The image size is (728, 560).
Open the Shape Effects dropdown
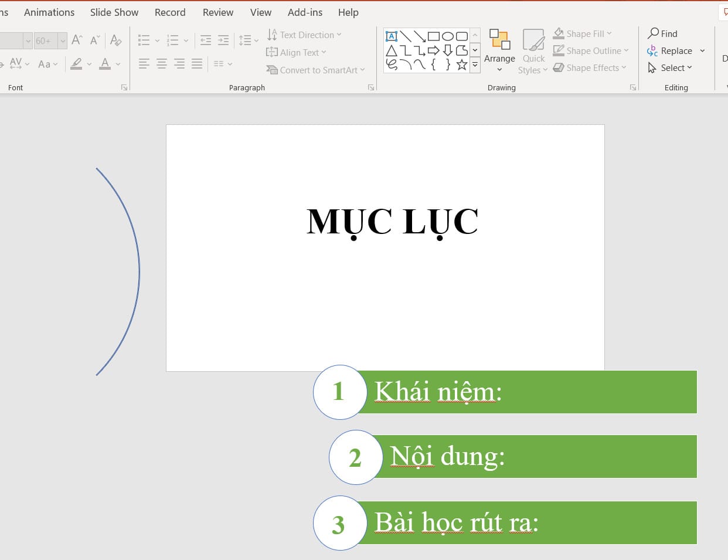[590, 67]
